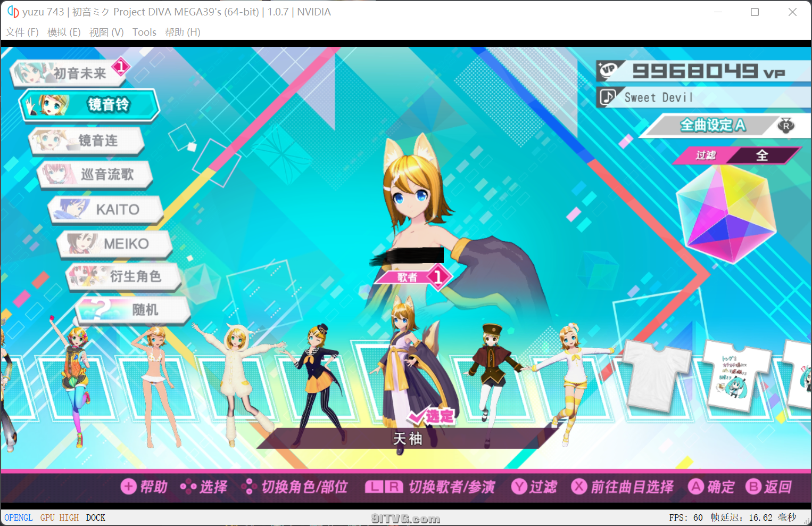Select character 镜音铃
This screenshot has width=812, height=526.
(x=89, y=105)
